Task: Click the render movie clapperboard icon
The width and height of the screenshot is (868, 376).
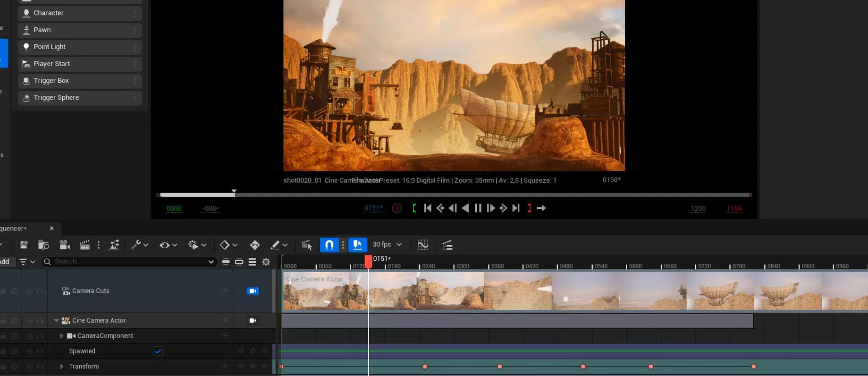Action: point(84,245)
